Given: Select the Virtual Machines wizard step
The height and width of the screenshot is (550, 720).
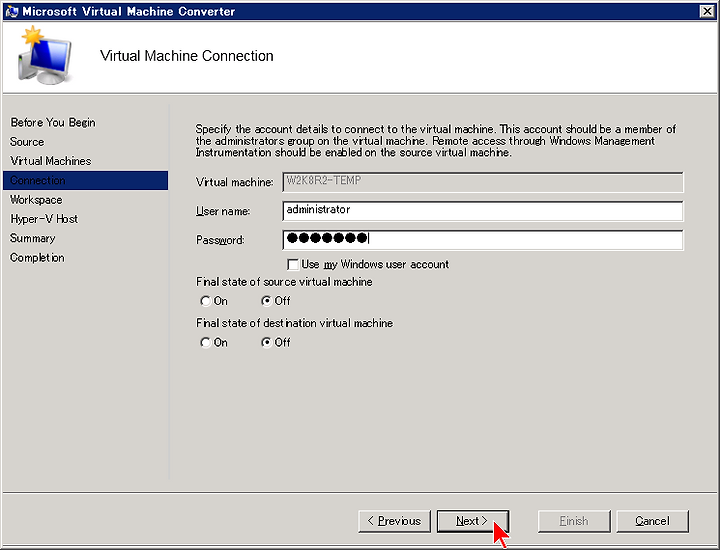Looking at the screenshot, I should pyautogui.click(x=51, y=161).
